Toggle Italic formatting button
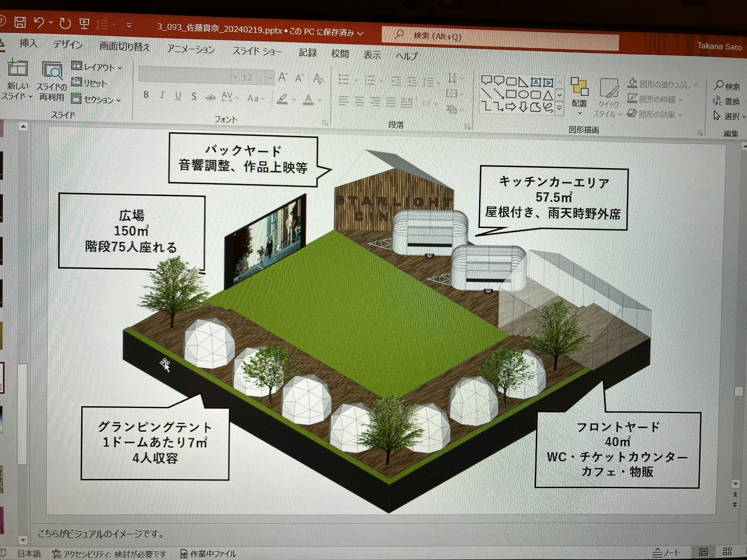Image resolution: width=747 pixels, height=560 pixels. tap(162, 95)
